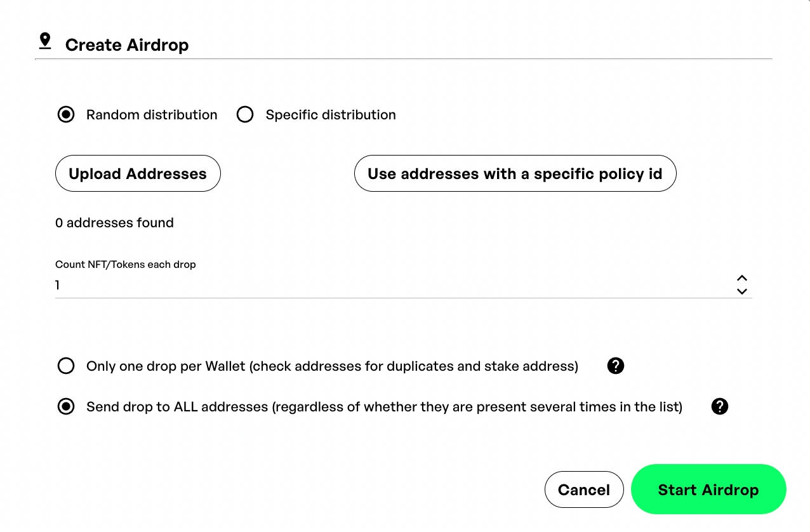Increase the NFT/Tokens count with up arrow
Viewport: 810px width, 532px height.
click(741, 278)
